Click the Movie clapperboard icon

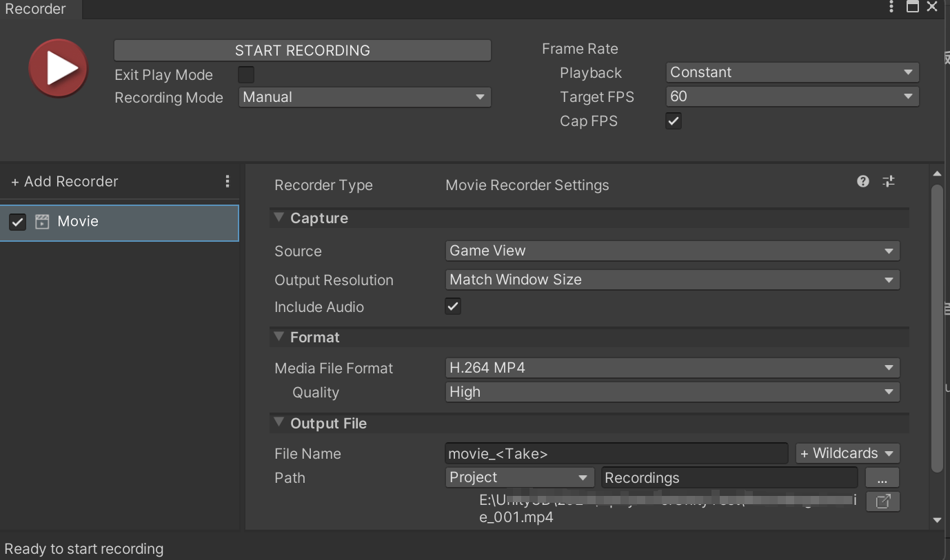pos(42,222)
